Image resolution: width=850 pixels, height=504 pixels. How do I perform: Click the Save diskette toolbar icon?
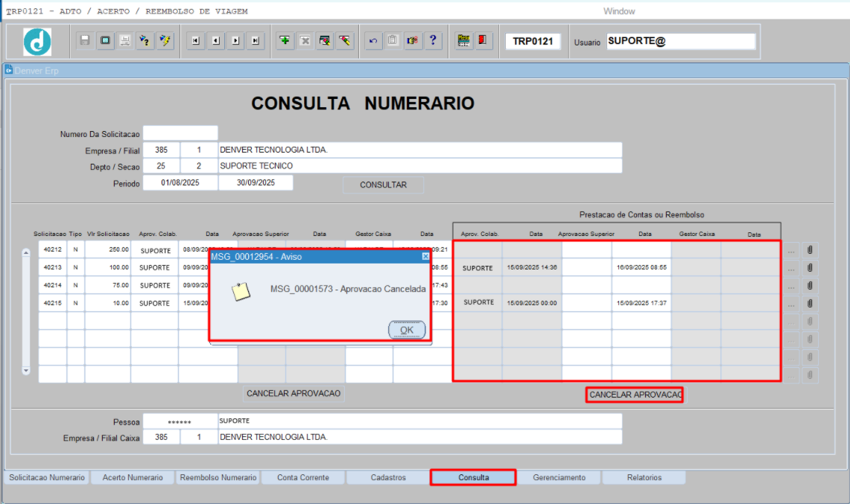pos(85,41)
